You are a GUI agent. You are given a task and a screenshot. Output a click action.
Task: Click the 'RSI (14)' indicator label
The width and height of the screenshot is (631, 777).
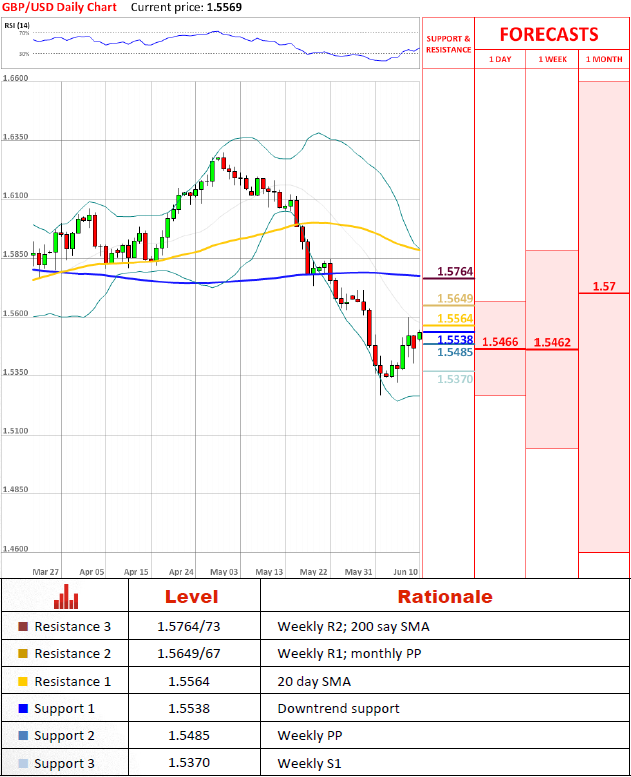17,25
